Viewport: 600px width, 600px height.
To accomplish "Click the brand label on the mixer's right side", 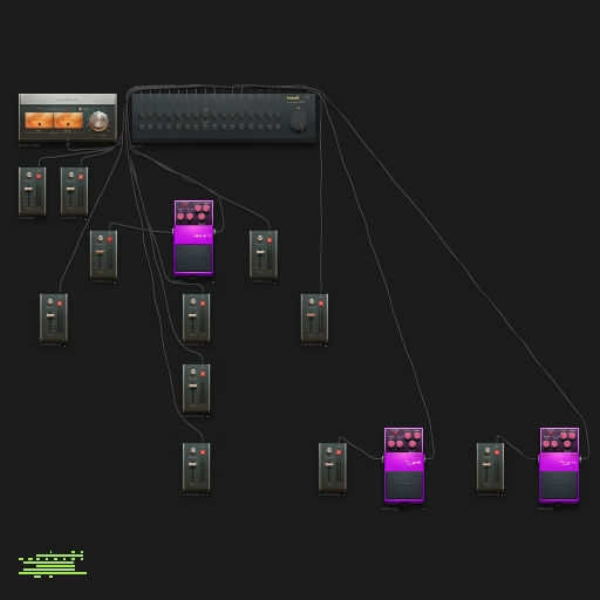I will [293, 98].
